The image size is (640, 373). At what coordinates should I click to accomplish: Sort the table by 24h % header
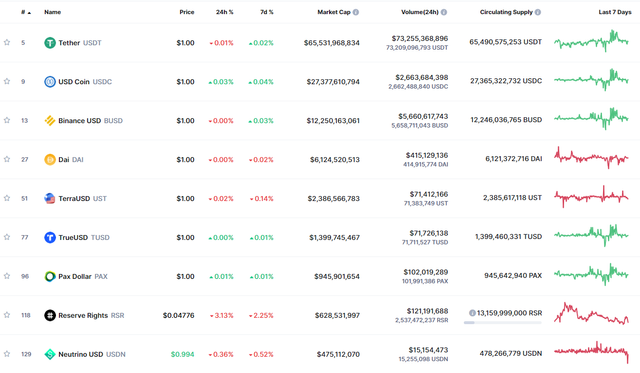pyautogui.click(x=224, y=12)
